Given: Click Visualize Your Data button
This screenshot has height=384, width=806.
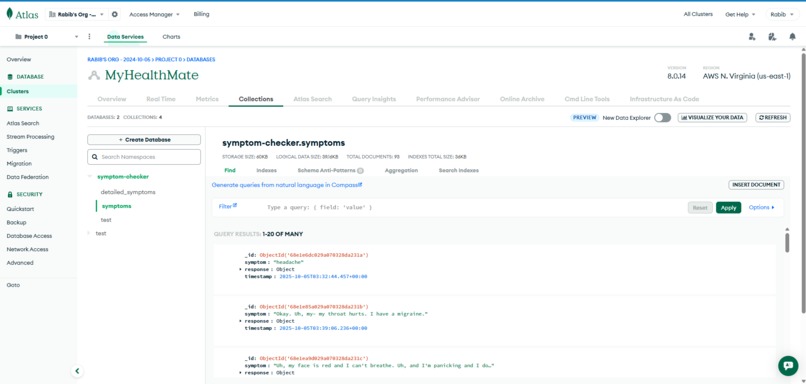Looking at the screenshot, I should point(712,118).
